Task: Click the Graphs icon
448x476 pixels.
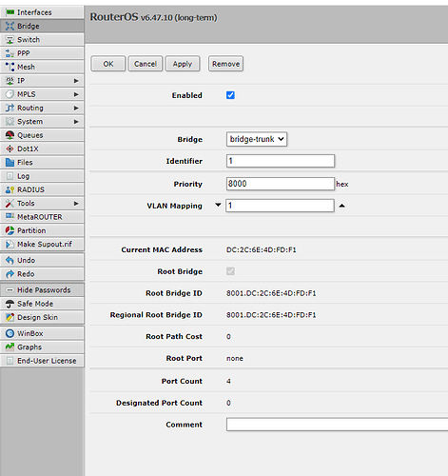Action: pyautogui.click(x=10, y=347)
